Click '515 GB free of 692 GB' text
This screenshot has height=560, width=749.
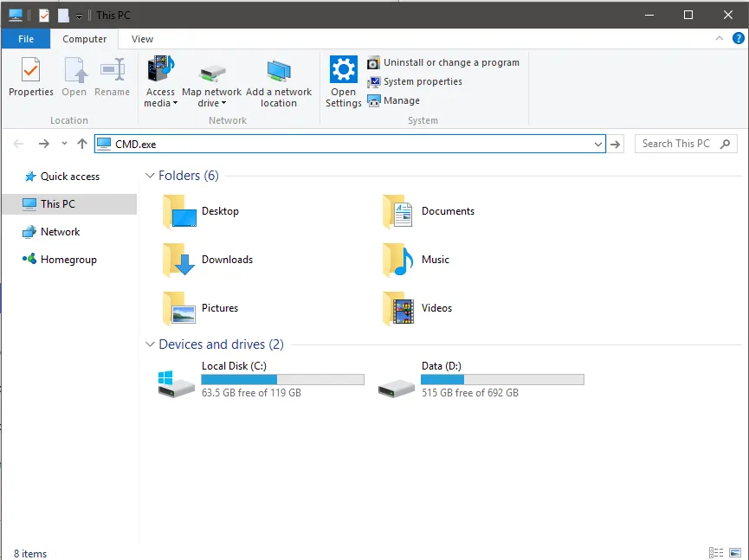pyautogui.click(x=470, y=393)
